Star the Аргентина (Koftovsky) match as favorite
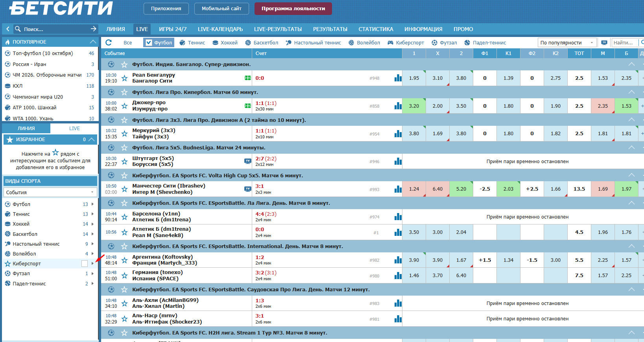 click(124, 260)
